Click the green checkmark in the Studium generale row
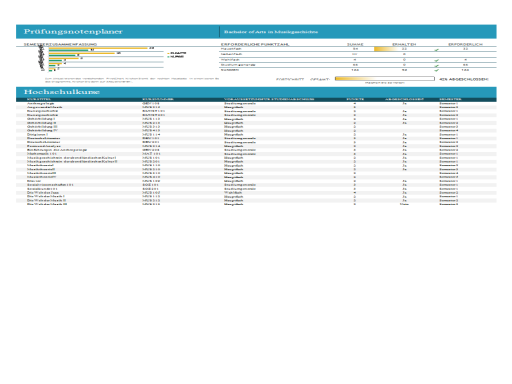The height and width of the screenshot is (384, 512). click(437, 66)
